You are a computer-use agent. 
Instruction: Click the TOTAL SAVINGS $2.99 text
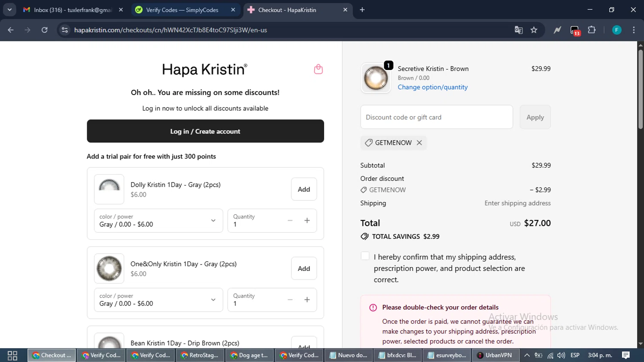(406, 237)
